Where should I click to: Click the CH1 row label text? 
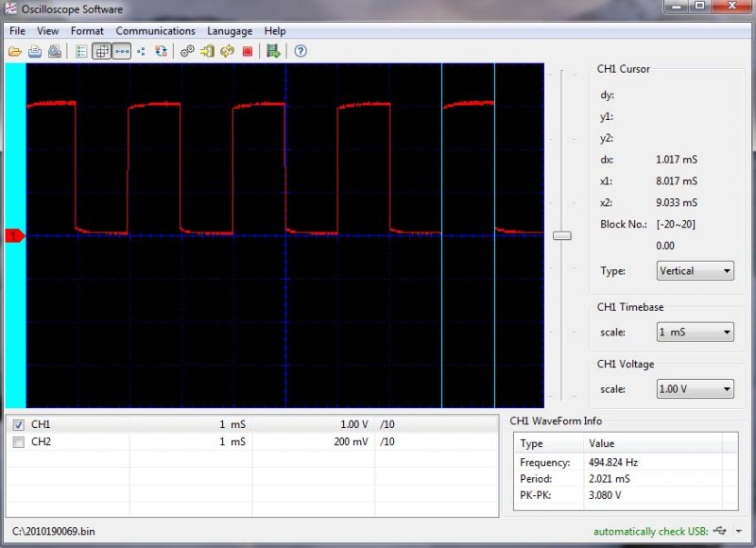[x=41, y=424]
